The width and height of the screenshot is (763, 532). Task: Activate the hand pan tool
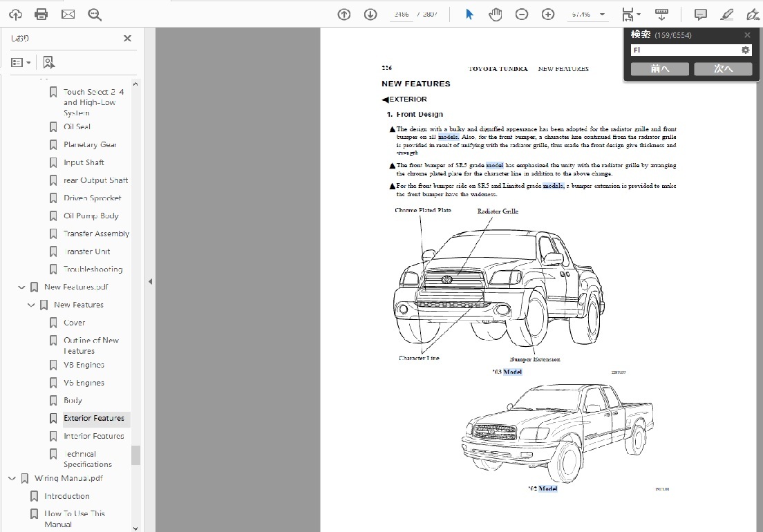[496, 15]
